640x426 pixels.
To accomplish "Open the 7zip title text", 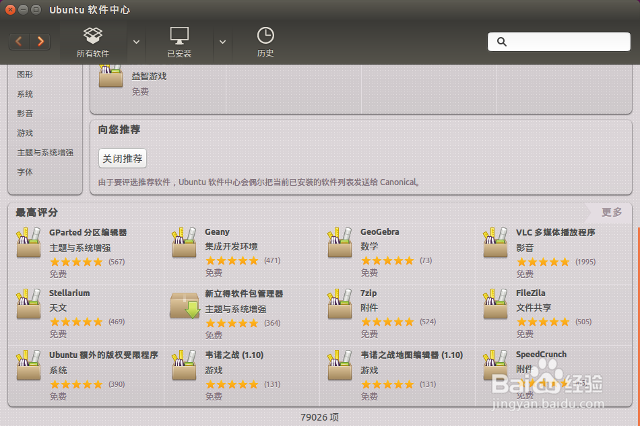I will (x=368, y=293).
